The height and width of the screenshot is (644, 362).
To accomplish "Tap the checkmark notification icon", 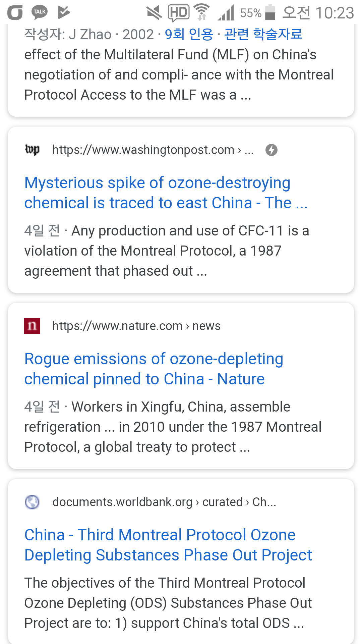I will pyautogui.click(x=63, y=12).
